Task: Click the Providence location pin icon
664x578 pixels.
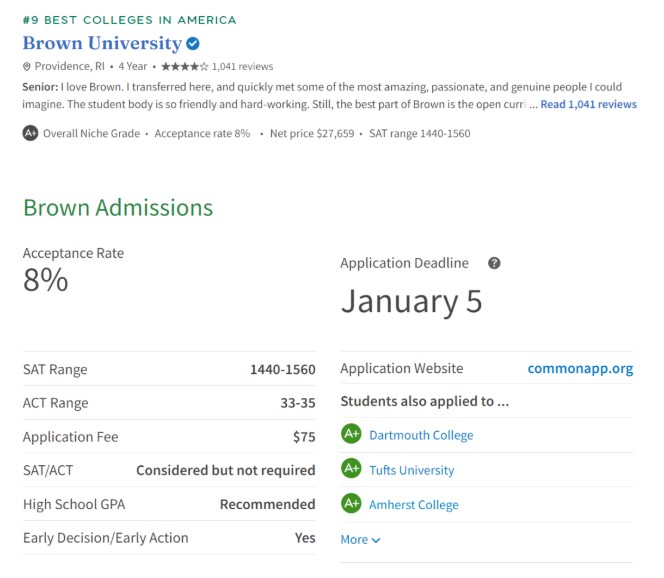Action: tap(26, 66)
